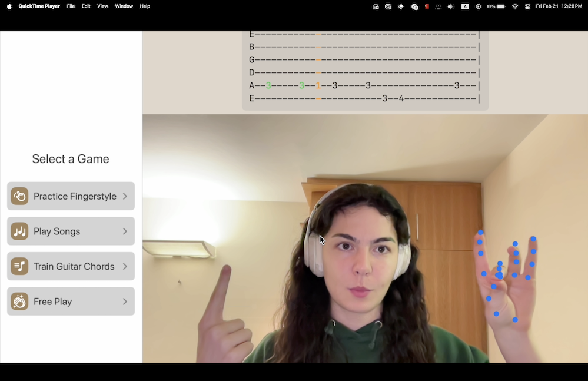Screen dimensions: 588x381
Task: Click the battery 99% indicator
Action: pos(496,6)
